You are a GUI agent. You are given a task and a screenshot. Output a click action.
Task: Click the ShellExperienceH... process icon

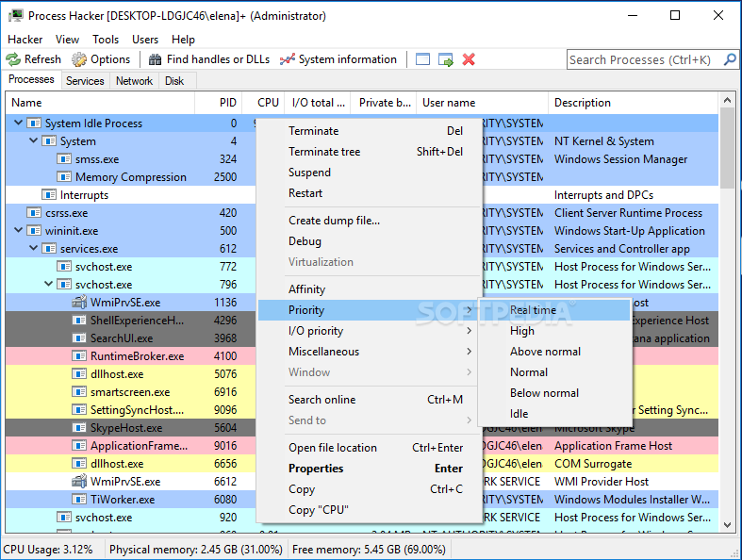coord(79,320)
